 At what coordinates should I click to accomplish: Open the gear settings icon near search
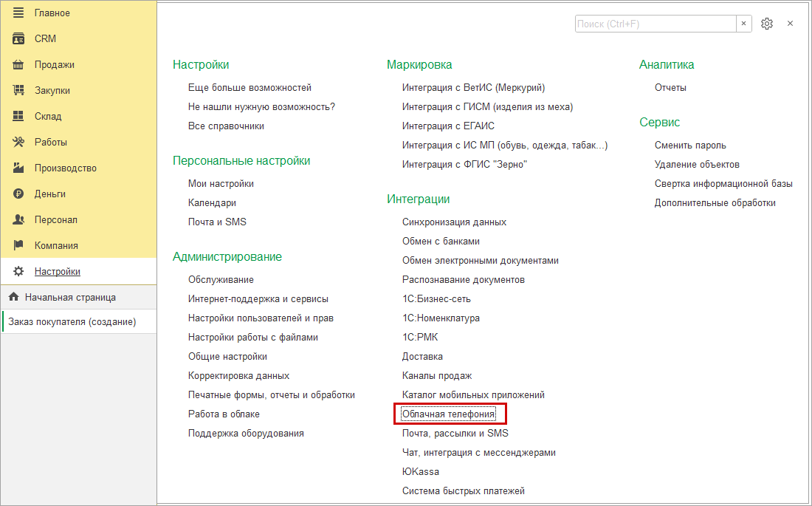(767, 24)
